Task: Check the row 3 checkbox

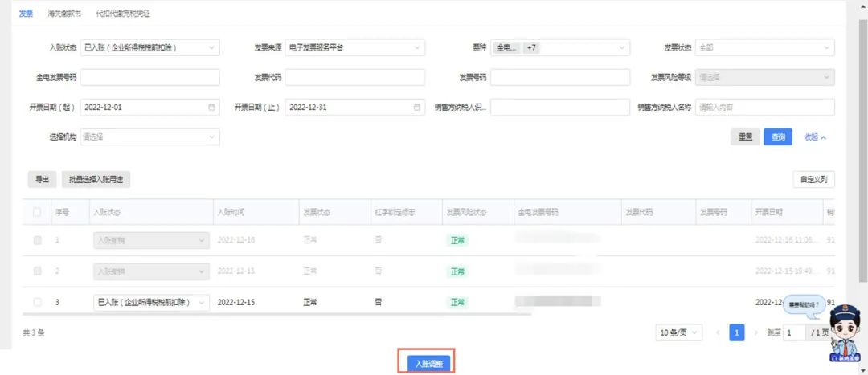Action: pyautogui.click(x=37, y=302)
